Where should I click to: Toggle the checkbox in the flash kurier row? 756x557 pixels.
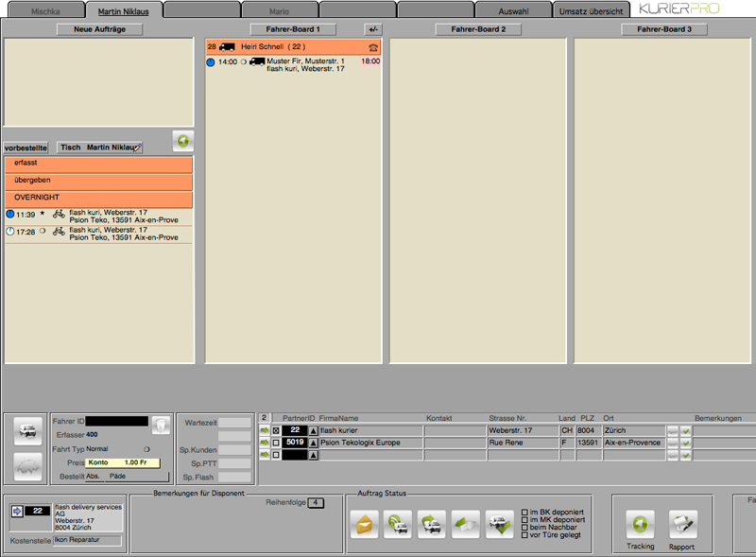coord(276,430)
